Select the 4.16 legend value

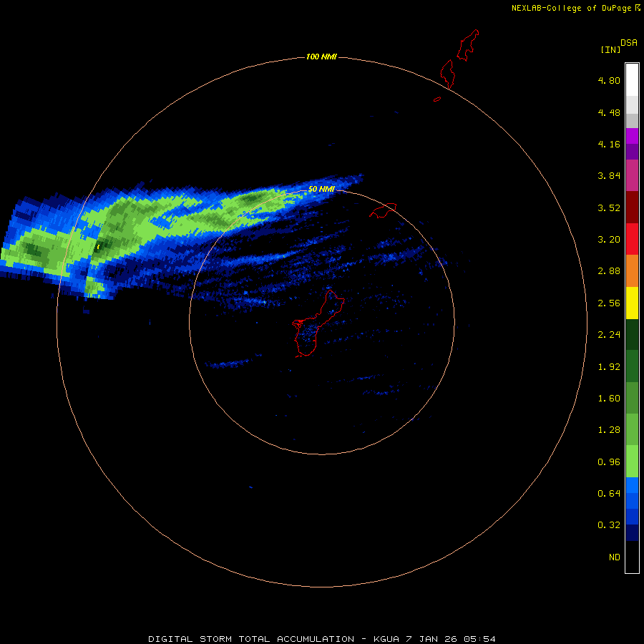(x=609, y=144)
